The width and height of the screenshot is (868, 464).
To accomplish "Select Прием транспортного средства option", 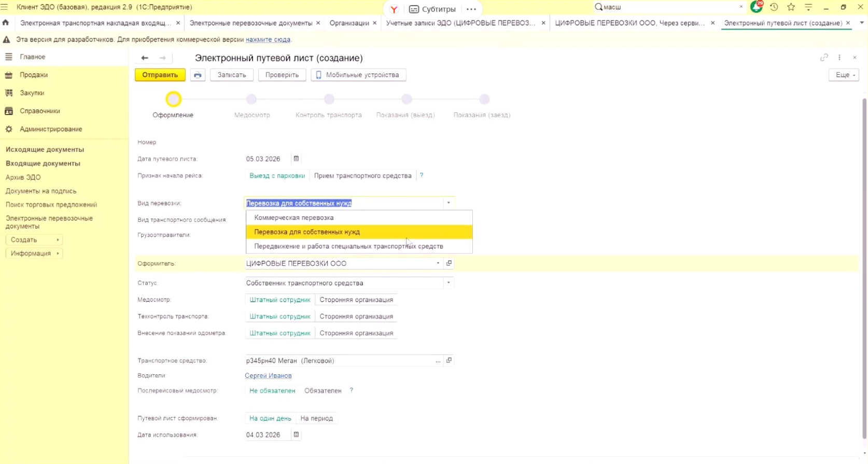I will pyautogui.click(x=362, y=176).
